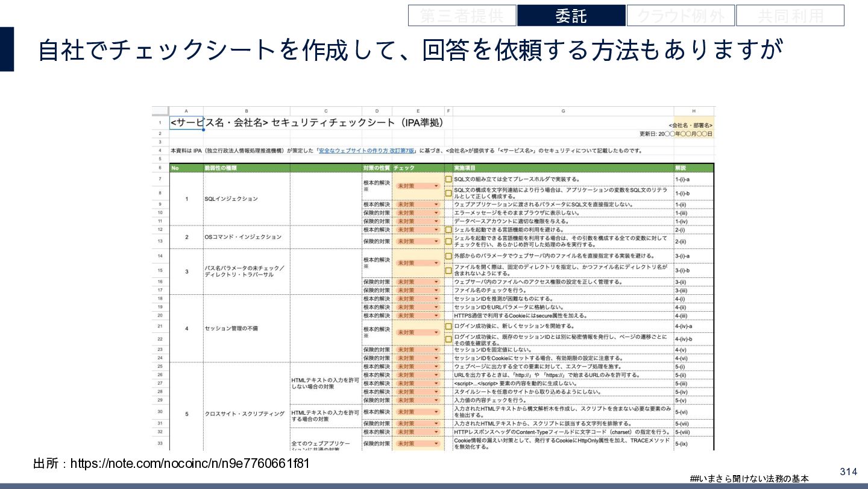Select column H header
This screenshot has height=489, width=868.
pyautogui.click(x=694, y=111)
